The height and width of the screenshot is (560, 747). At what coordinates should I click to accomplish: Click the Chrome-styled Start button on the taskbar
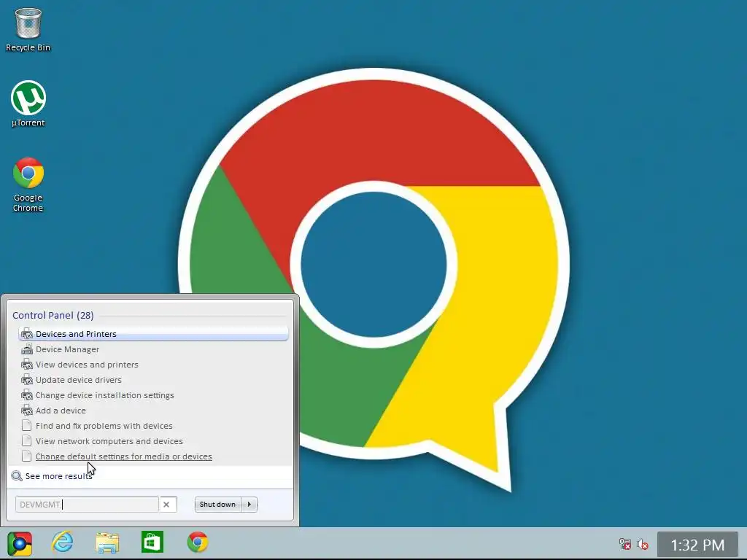point(20,543)
